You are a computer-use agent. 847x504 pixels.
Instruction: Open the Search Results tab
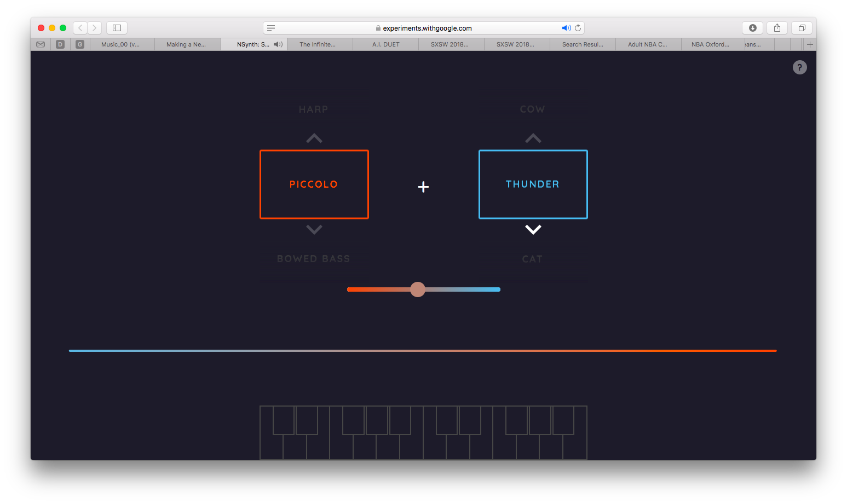[583, 44]
